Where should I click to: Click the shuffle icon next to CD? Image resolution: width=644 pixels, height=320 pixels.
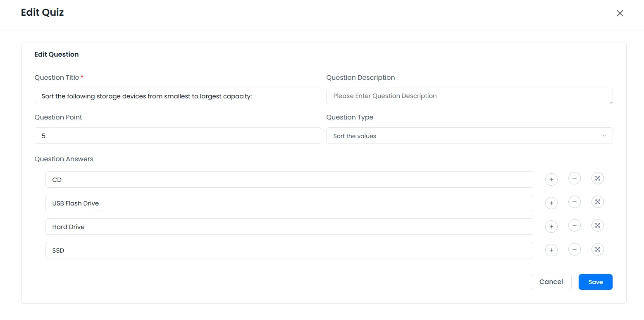[597, 178]
